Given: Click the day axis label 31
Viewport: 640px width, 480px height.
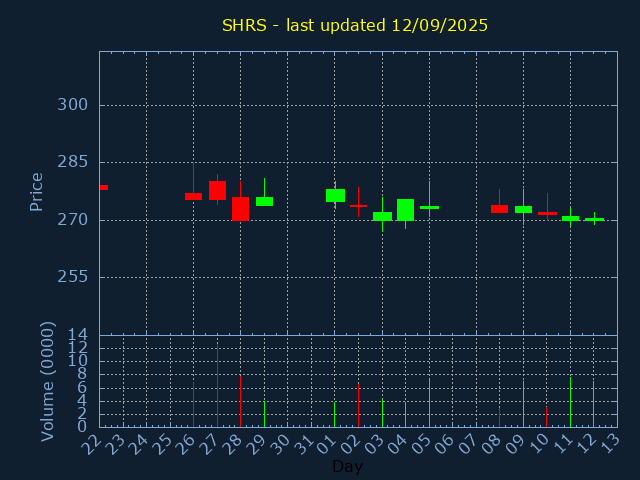Looking at the screenshot, I should click(x=304, y=444).
